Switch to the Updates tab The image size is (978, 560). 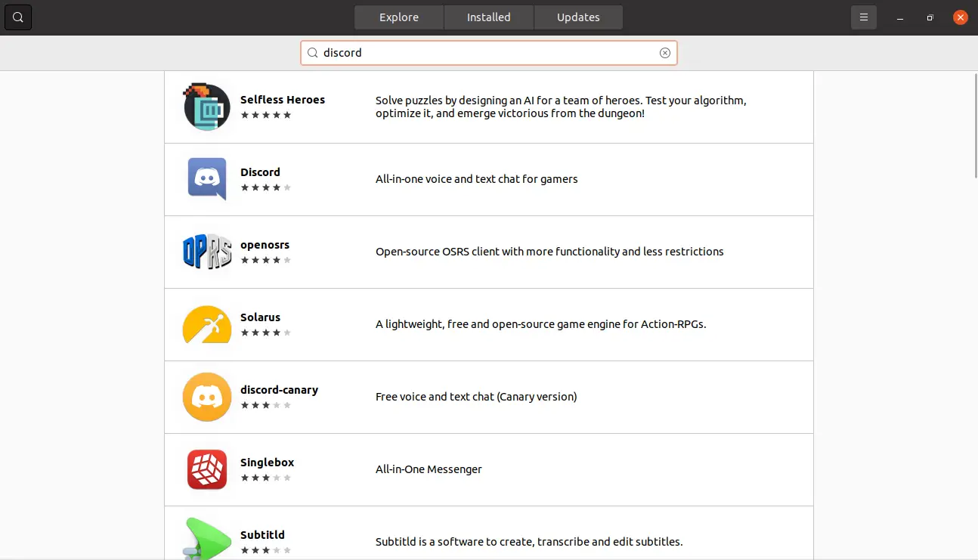click(578, 17)
